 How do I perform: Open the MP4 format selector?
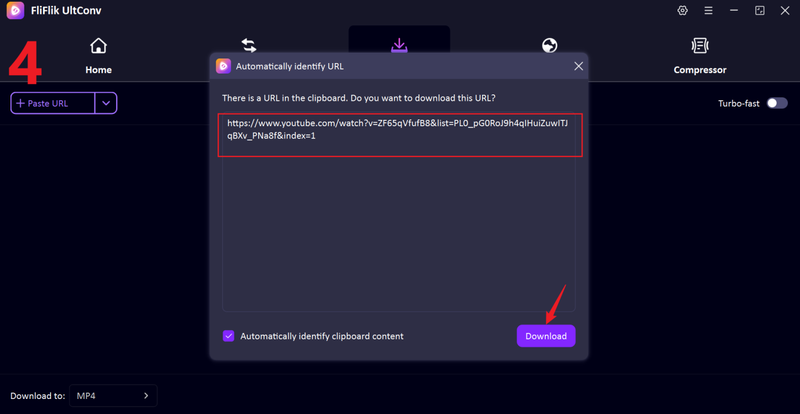click(x=113, y=396)
